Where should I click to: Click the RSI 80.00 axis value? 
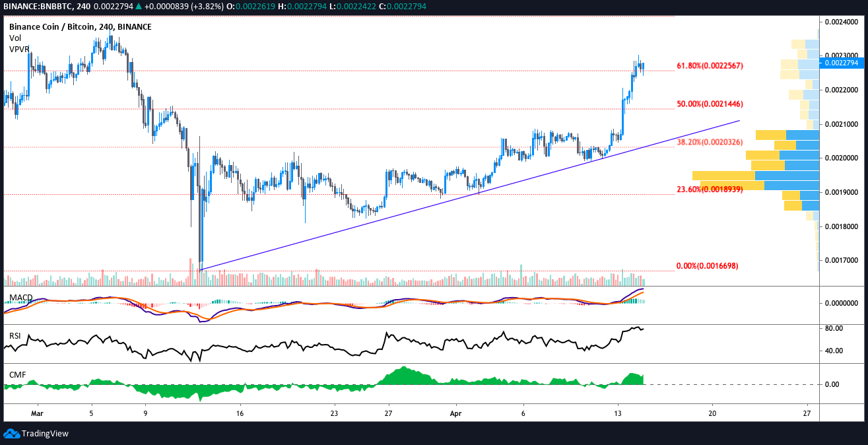pos(833,328)
